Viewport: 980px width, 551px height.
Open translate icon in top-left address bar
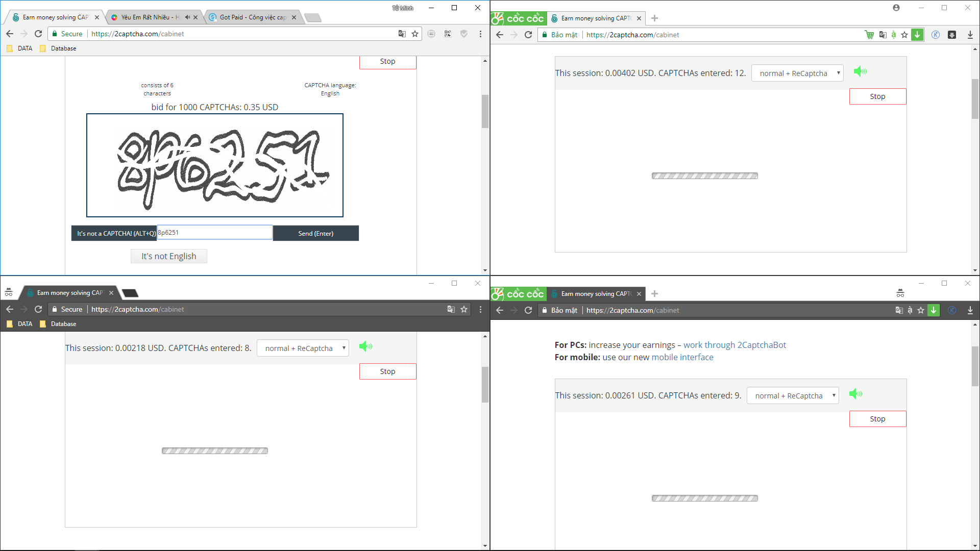(402, 34)
